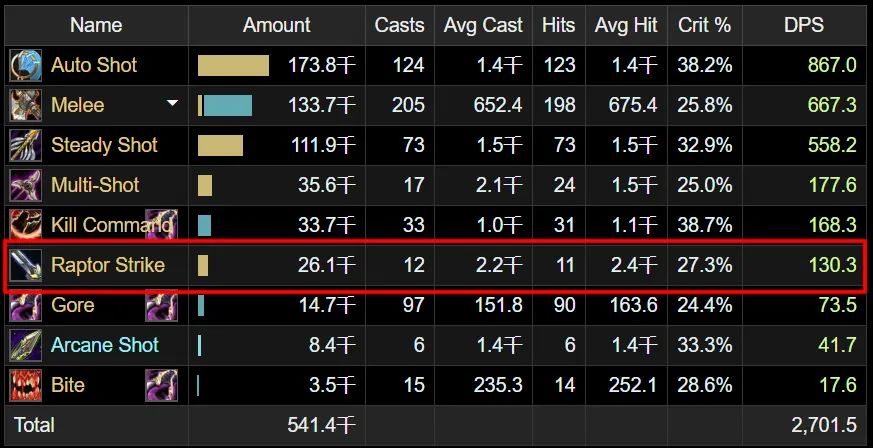Select the Auto Shot DPS value 867.0
Viewport: 873px width, 448px height.
click(x=832, y=65)
